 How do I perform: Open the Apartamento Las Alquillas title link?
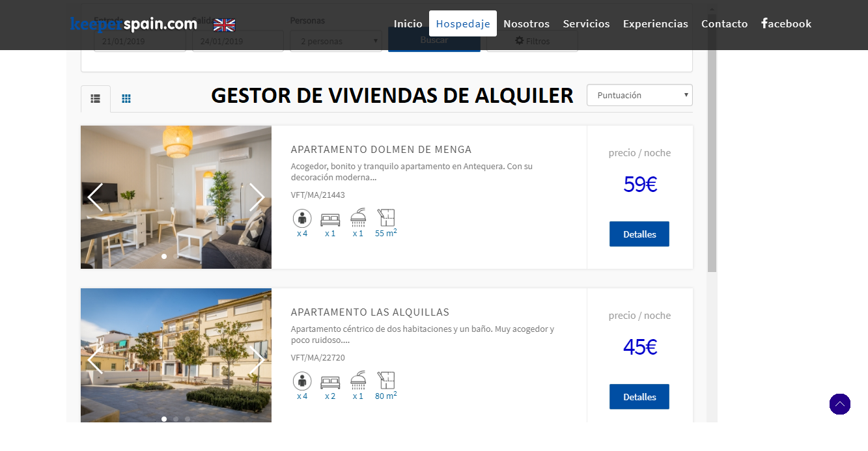370,312
